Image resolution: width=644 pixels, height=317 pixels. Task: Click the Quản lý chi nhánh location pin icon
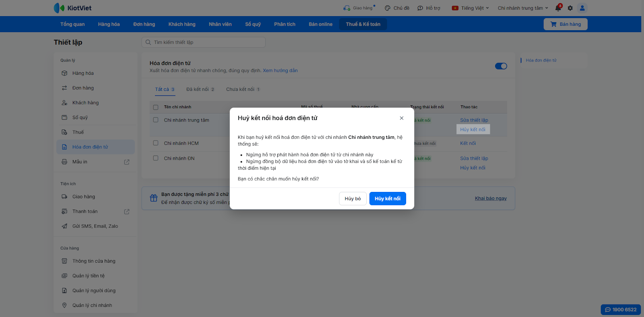click(x=64, y=305)
